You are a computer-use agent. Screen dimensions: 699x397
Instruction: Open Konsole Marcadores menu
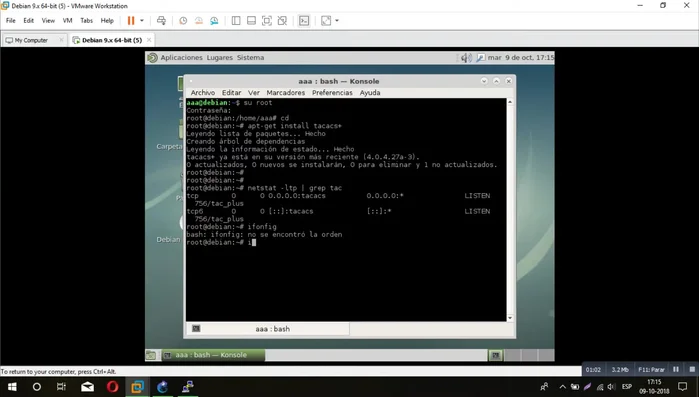click(x=286, y=93)
